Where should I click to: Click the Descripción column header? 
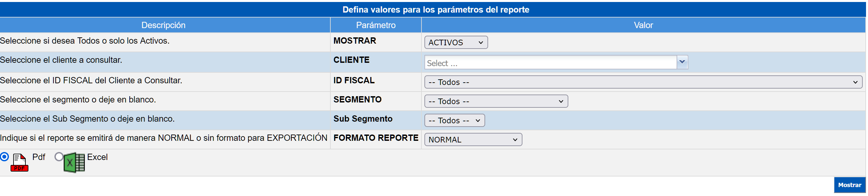pyautogui.click(x=163, y=25)
